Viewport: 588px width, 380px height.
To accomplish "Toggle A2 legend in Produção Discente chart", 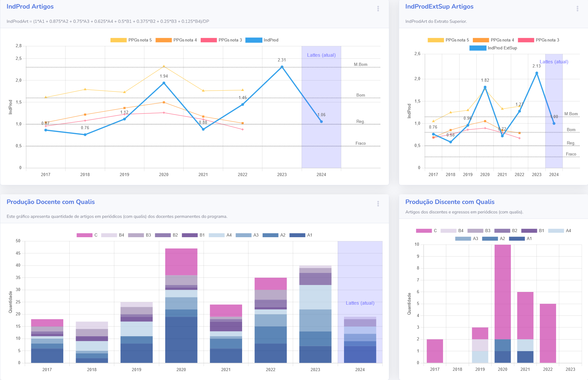I will [494, 238].
